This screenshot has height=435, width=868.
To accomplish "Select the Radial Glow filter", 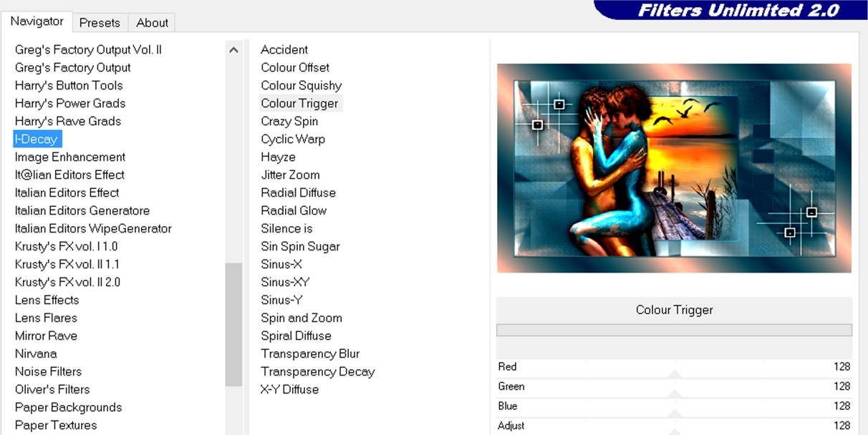I will click(x=294, y=210).
